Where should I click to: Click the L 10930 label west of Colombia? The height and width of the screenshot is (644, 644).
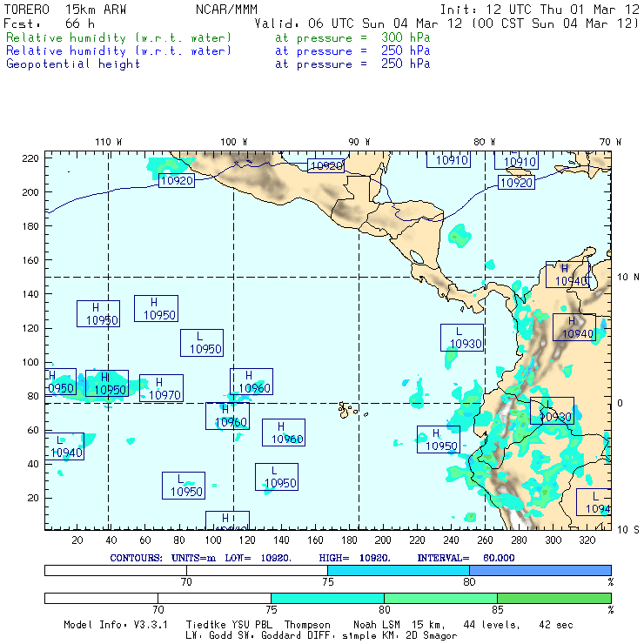coord(461,338)
